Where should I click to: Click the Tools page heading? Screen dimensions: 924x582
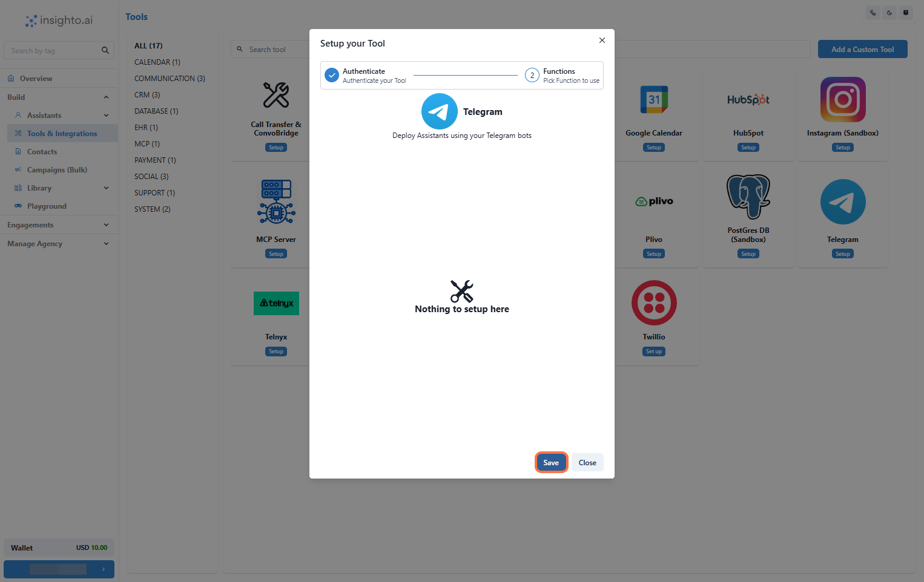pos(136,17)
